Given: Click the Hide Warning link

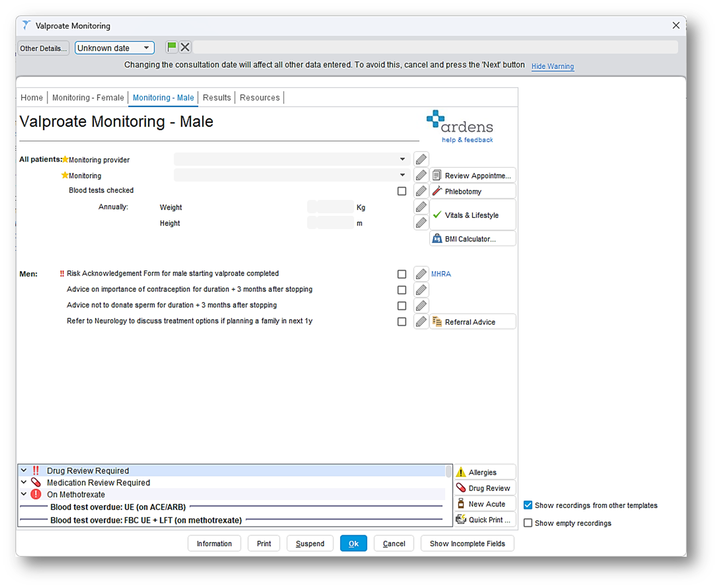Looking at the screenshot, I should 552,66.
